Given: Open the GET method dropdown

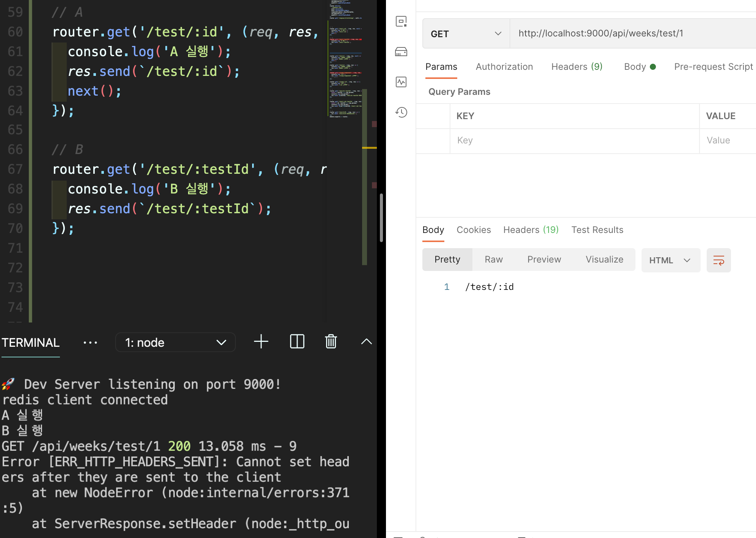Looking at the screenshot, I should point(466,34).
